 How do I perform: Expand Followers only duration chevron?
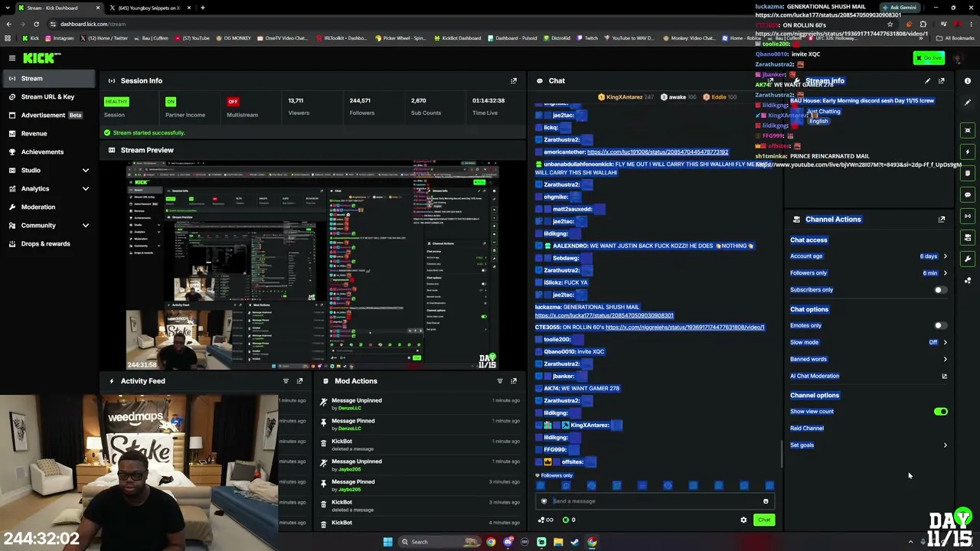pyautogui.click(x=945, y=273)
